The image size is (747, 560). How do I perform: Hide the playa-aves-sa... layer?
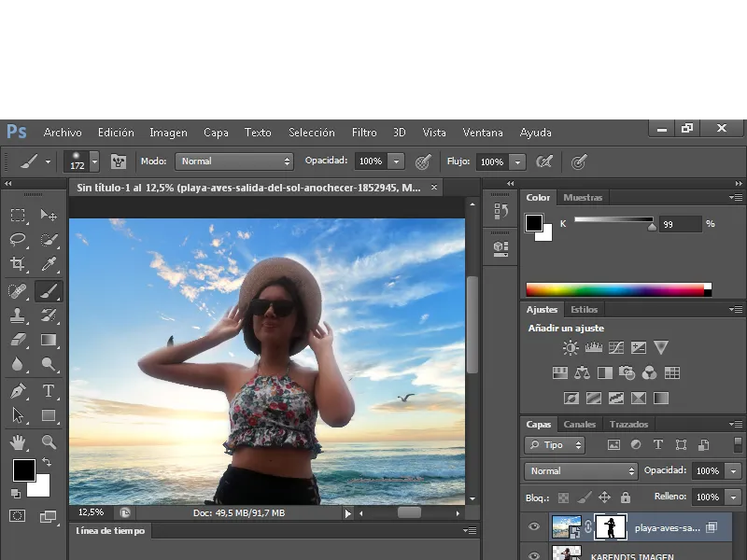533,526
